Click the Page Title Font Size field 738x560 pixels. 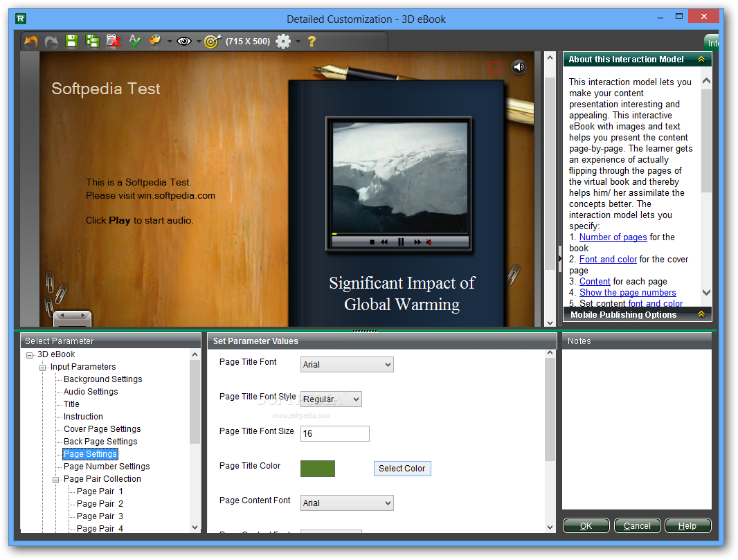334,433
